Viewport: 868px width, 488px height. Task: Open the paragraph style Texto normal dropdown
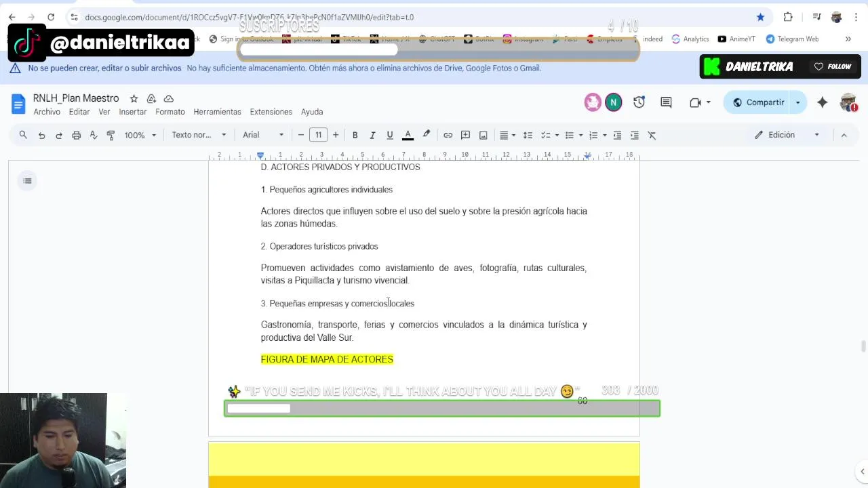[199, 135]
